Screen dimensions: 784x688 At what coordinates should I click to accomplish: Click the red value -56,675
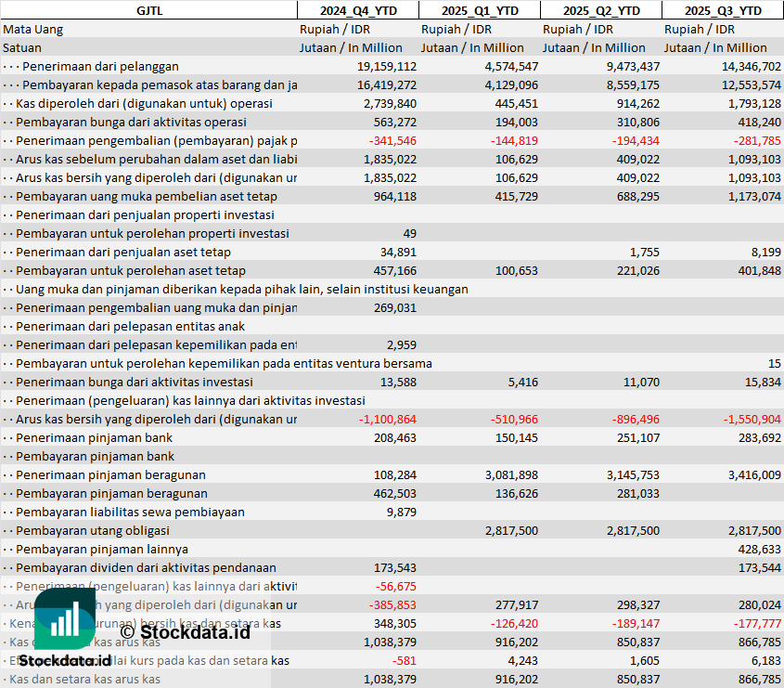[395, 587]
